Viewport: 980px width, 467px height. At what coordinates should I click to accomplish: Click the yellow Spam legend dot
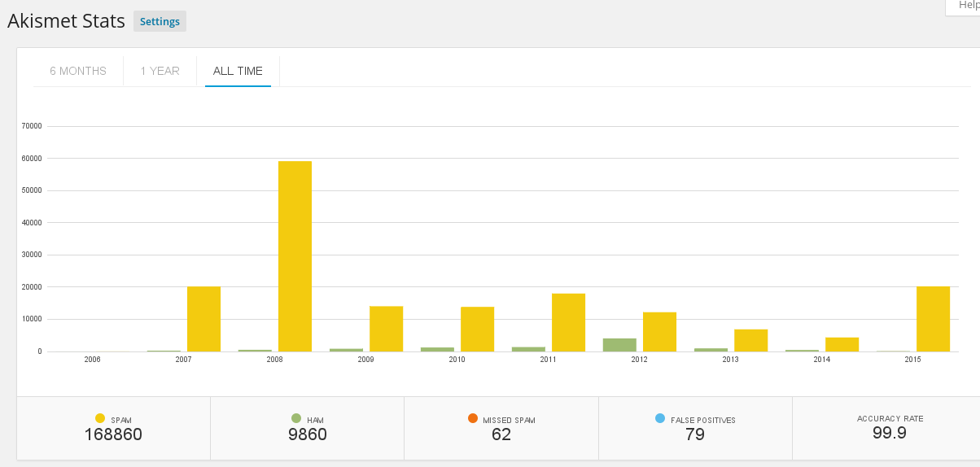pyautogui.click(x=100, y=418)
